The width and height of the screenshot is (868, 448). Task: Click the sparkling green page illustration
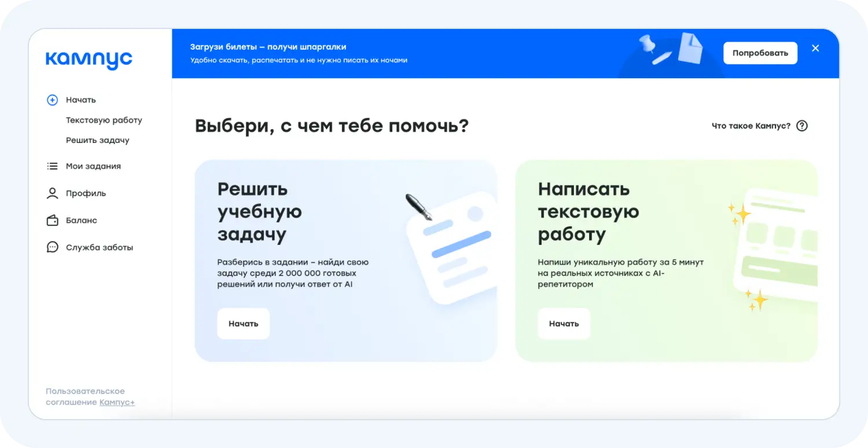pyautogui.click(x=773, y=249)
